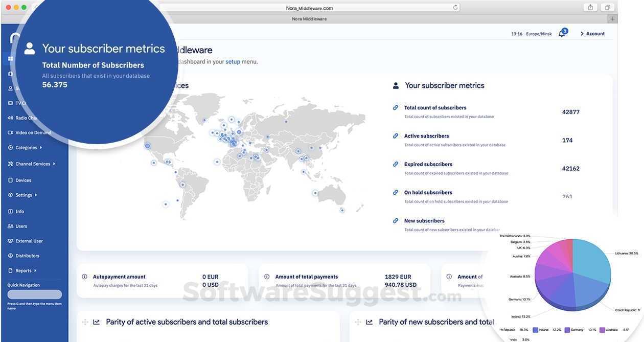Open the dashboard grid icon in the sidebar
The image size is (644, 342).
(x=10, y=58)
